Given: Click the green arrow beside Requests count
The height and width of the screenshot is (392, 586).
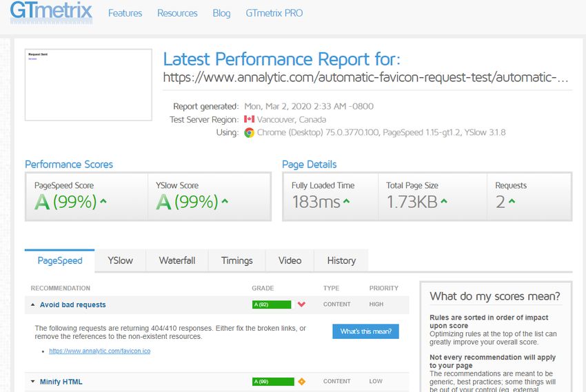Looking at the screenshot, I should [512, 201].
